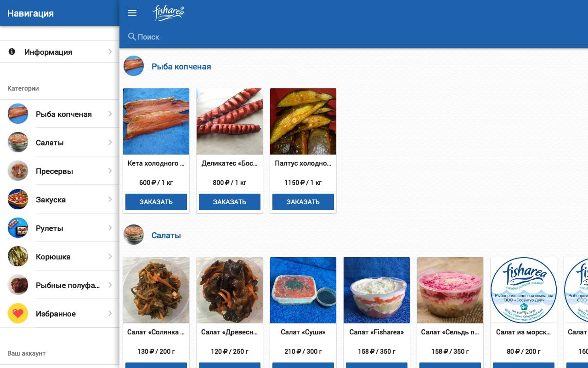Click the Fisharea logo in header
Screen dimensions: 588x368
pyautogui.click(x=168, y=13)
